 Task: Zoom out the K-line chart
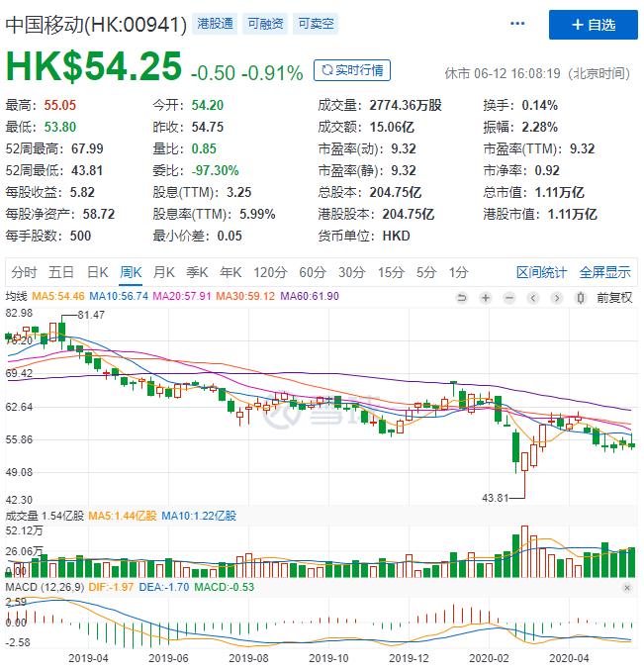(x=509, y=298)
